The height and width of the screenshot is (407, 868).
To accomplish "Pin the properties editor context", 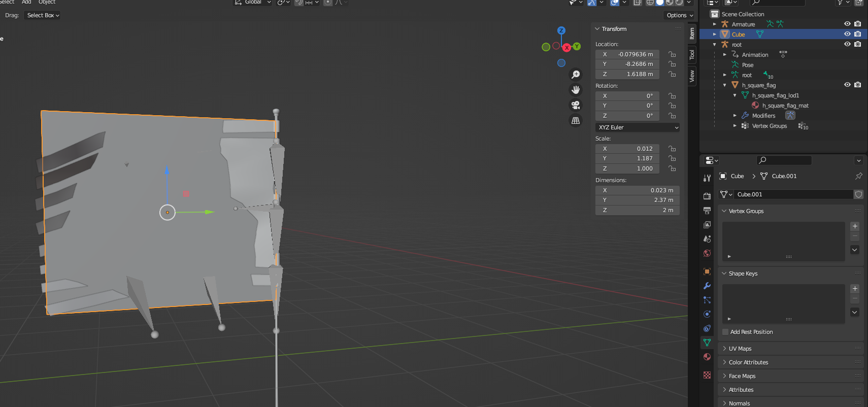I will 858,176.
